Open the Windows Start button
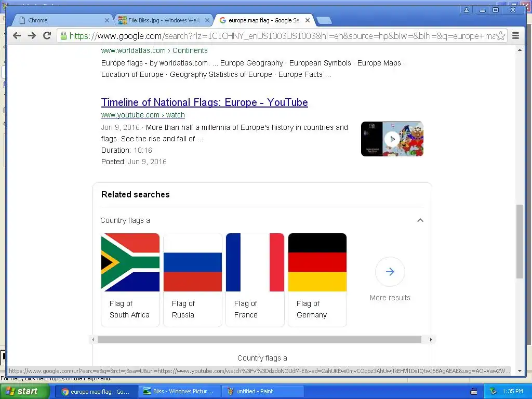This screenshot has height=399, width=532. 24,392
